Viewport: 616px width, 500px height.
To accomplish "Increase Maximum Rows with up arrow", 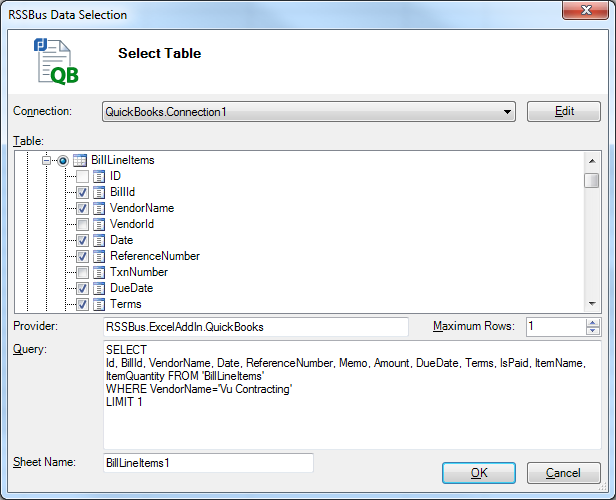I will click(x=593, y=322).
